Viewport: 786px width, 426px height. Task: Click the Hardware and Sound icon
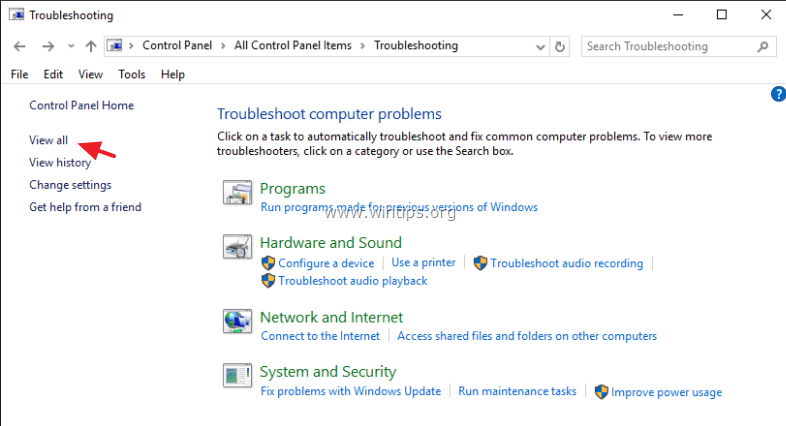(238, 247)
